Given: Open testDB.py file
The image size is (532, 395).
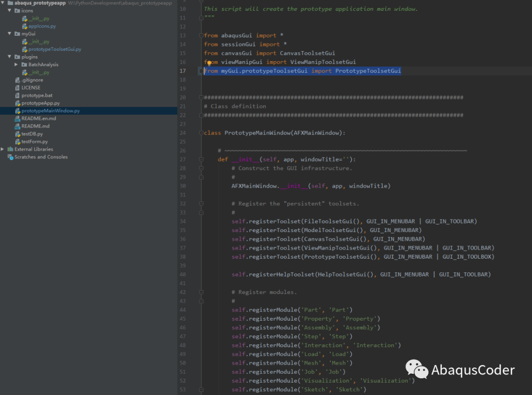Looking at the screenshot, I should coord(32,133).
